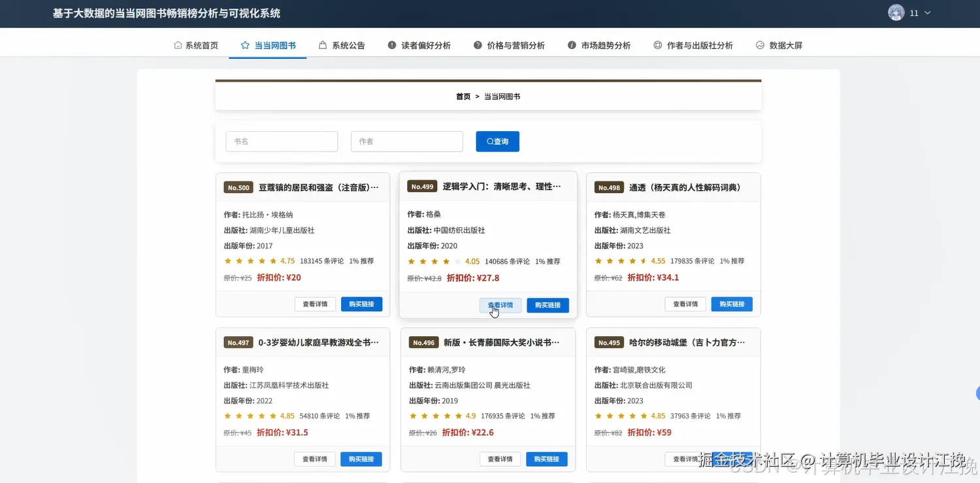Click the title 0-3岁婴幼儿家庭早教游戏全书

(319, 343)
